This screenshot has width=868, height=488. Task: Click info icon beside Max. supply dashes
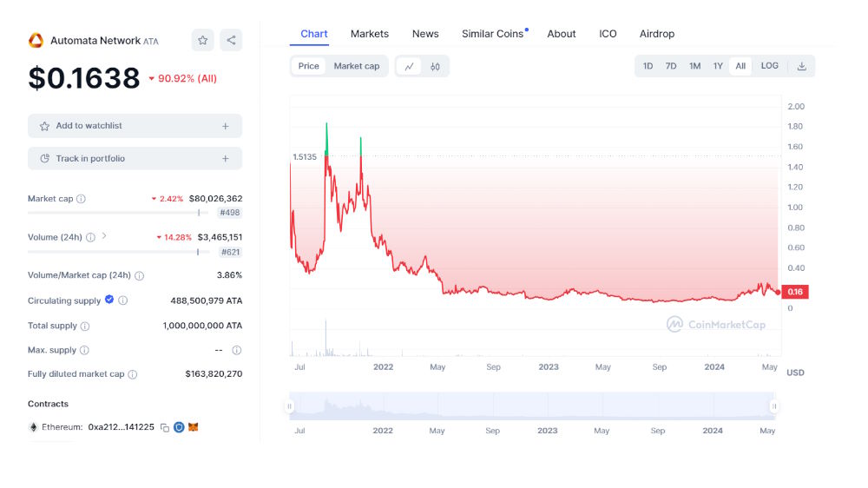(236, 350)
